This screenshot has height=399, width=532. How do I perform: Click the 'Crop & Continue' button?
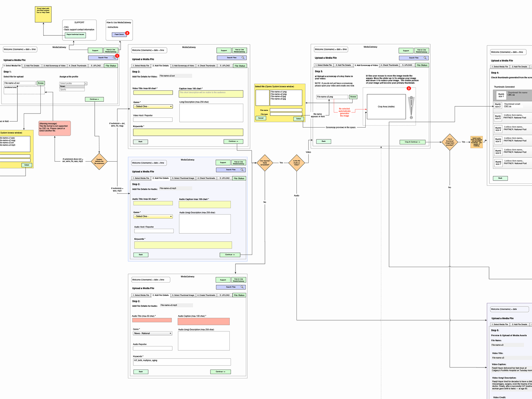tap(412, 142)
